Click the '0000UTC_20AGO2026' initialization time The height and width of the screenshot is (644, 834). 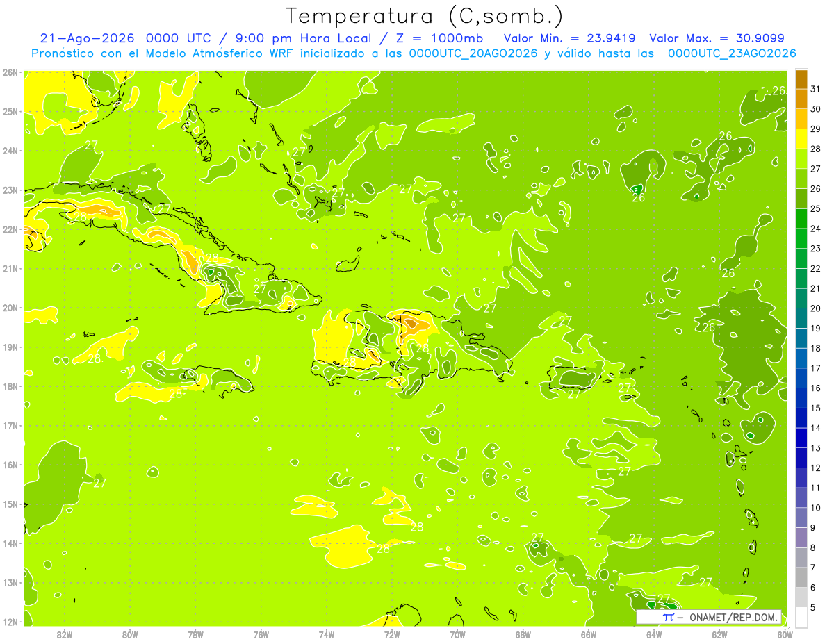coord(474,53)
